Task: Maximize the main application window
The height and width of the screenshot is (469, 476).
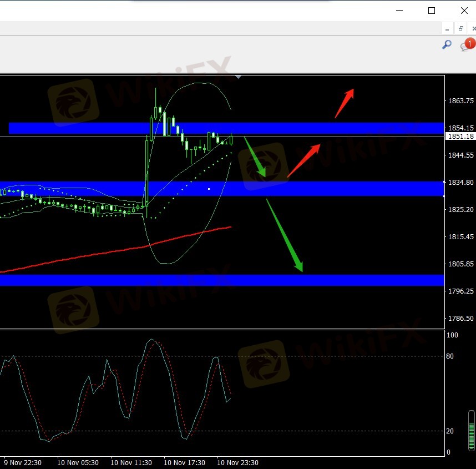Action: point(432,11)
